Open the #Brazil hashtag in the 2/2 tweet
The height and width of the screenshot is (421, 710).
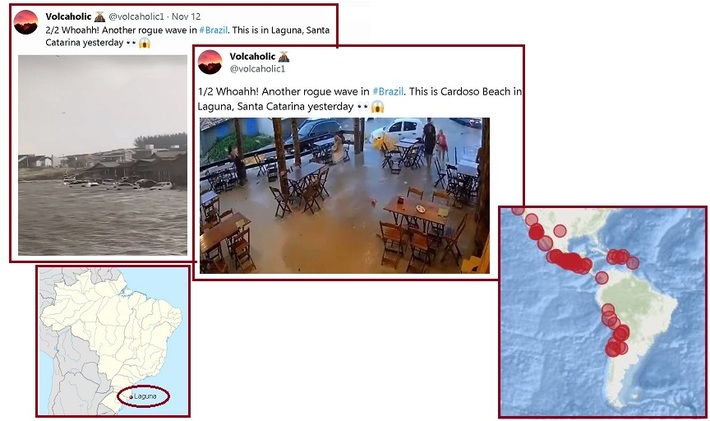pyautogui.click(x=213, y=30)
